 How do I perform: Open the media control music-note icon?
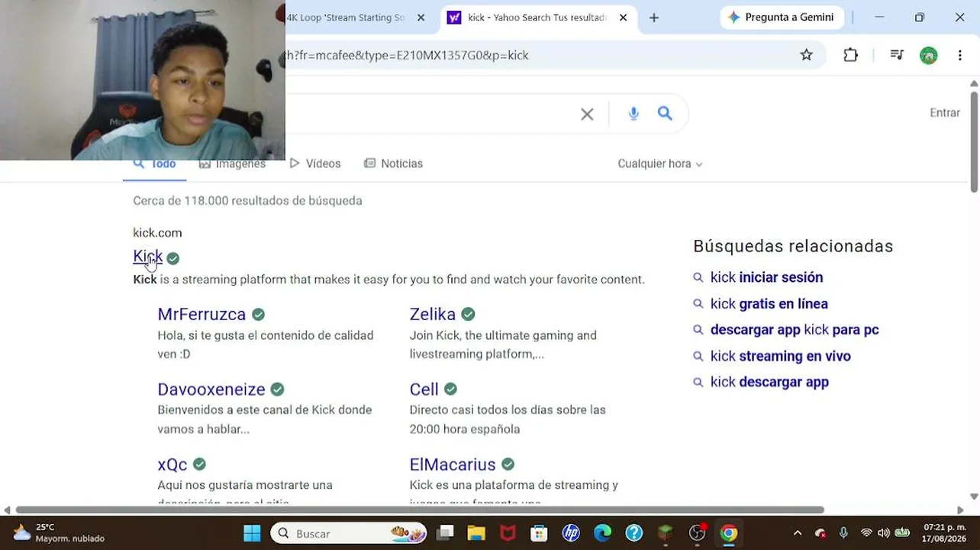coord(897,55)
